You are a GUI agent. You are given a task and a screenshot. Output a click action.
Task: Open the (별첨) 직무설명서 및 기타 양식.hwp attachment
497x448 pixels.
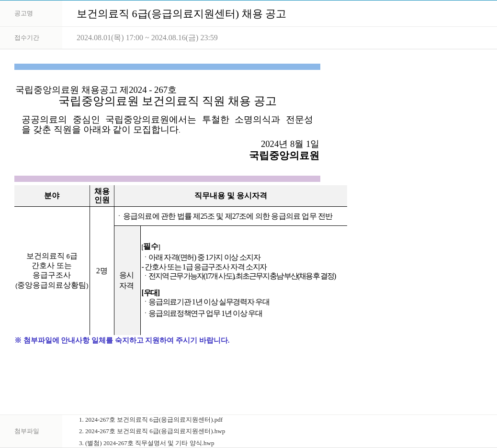pos(147,443)
